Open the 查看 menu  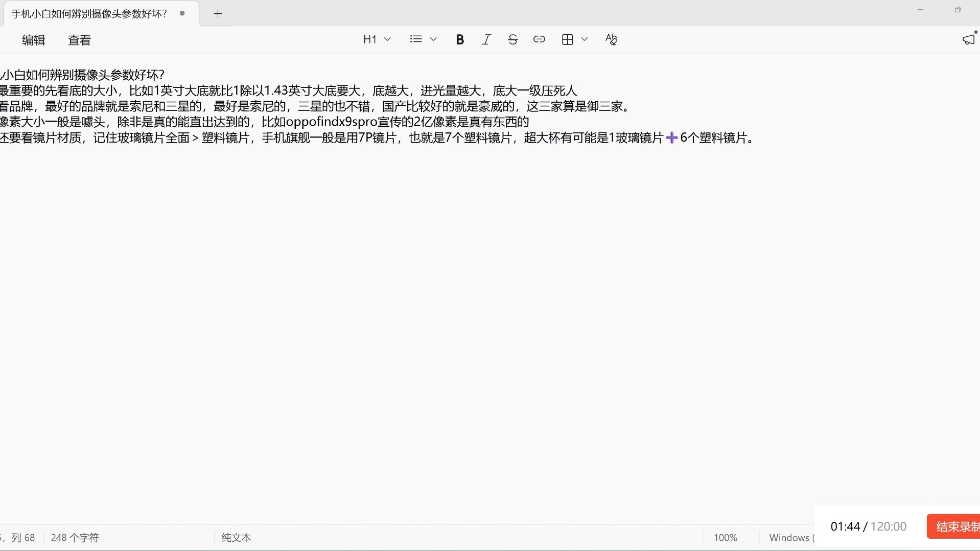pos(79,40)
